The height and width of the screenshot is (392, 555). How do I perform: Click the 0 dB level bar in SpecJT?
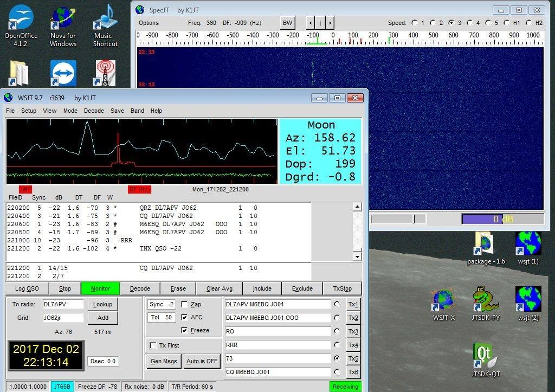[x=502, y=219]
